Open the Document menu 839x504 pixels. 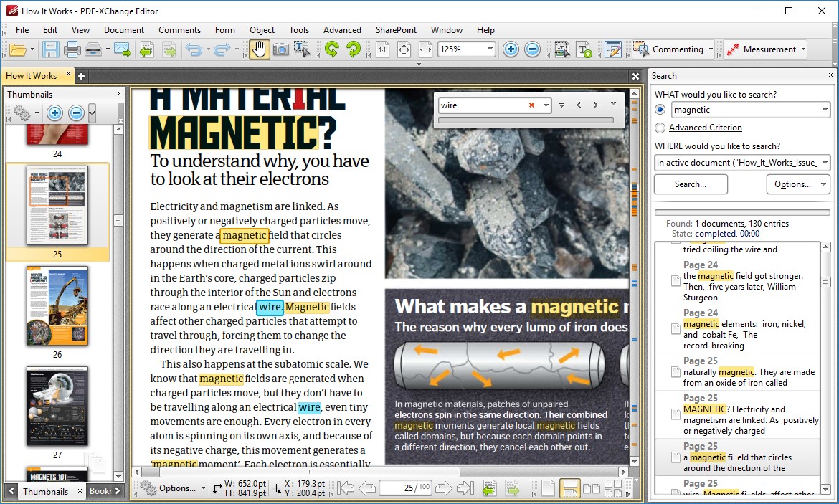click(x=124, y=30)
